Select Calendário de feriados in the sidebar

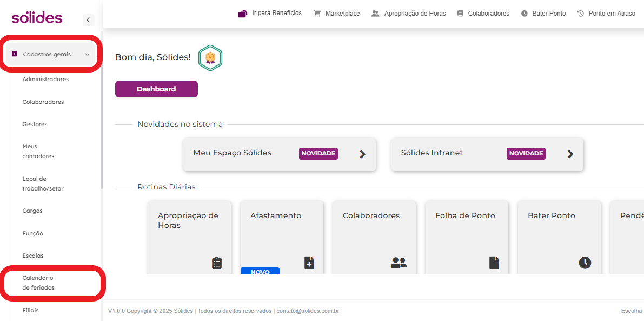click(38, 283)
